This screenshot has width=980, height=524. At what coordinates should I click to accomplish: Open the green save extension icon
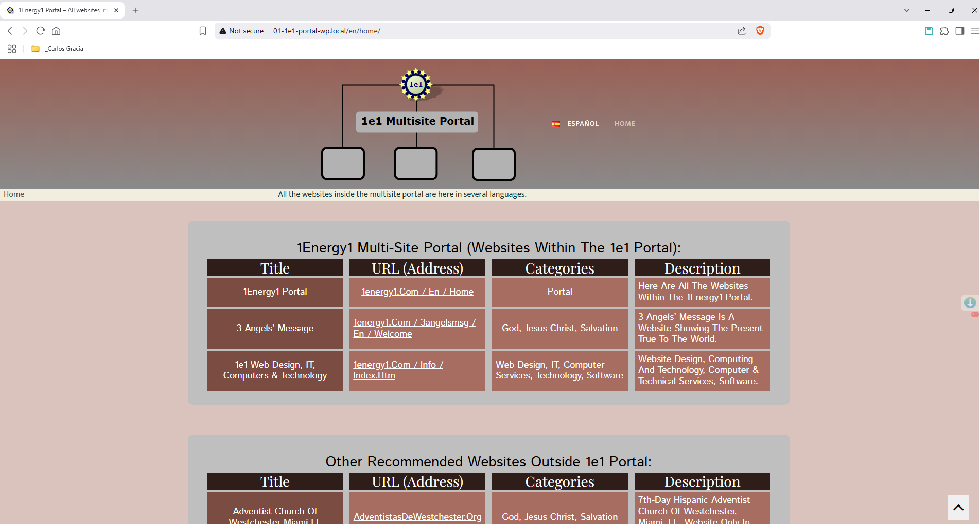tap(929, 31)
